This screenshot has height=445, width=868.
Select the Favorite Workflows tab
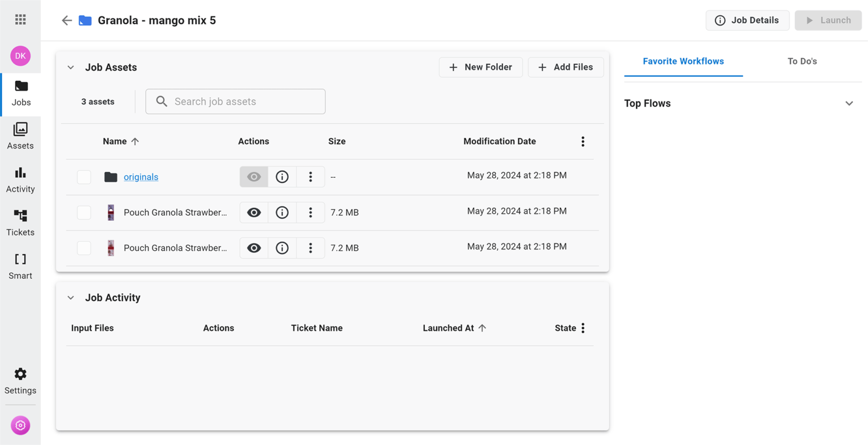[x=683, y=61]
